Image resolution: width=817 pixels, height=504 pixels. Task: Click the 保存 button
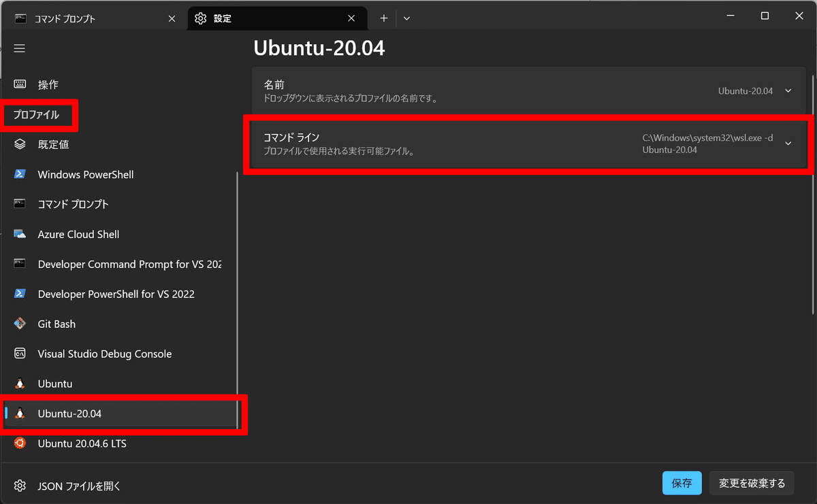[682, 483]
